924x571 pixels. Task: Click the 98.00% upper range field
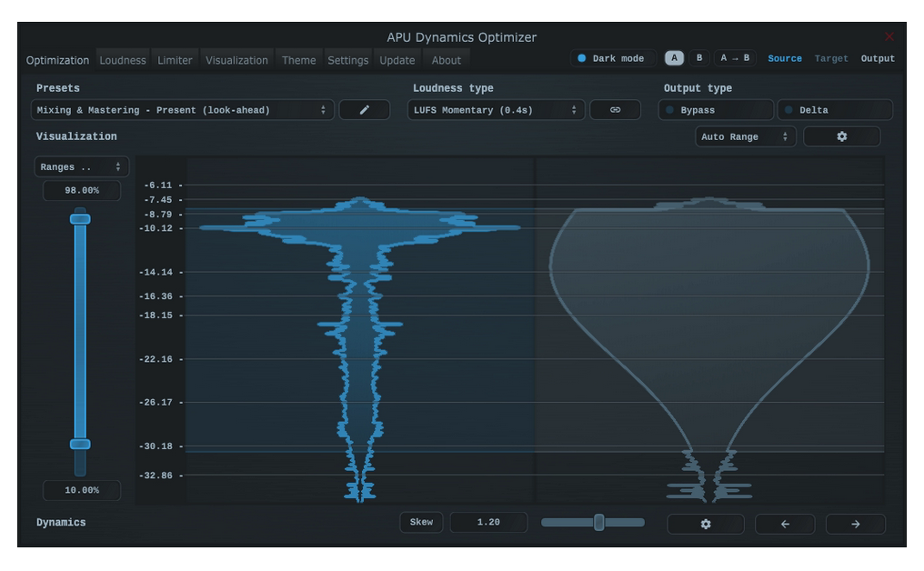(82, 190)
